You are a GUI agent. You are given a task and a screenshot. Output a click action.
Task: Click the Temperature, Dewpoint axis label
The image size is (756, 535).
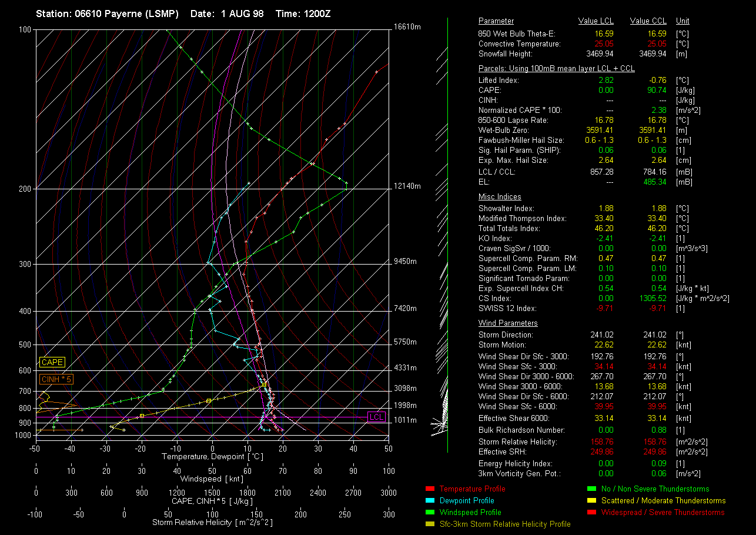212,457
